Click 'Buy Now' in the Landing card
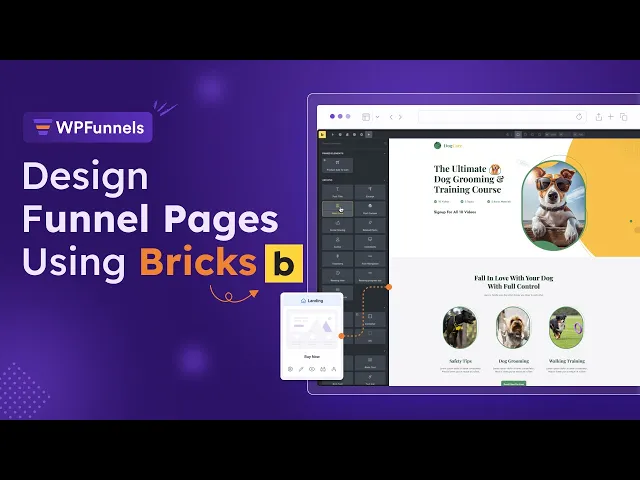Screen dimensions: 640x480 (x=312, y=357)
